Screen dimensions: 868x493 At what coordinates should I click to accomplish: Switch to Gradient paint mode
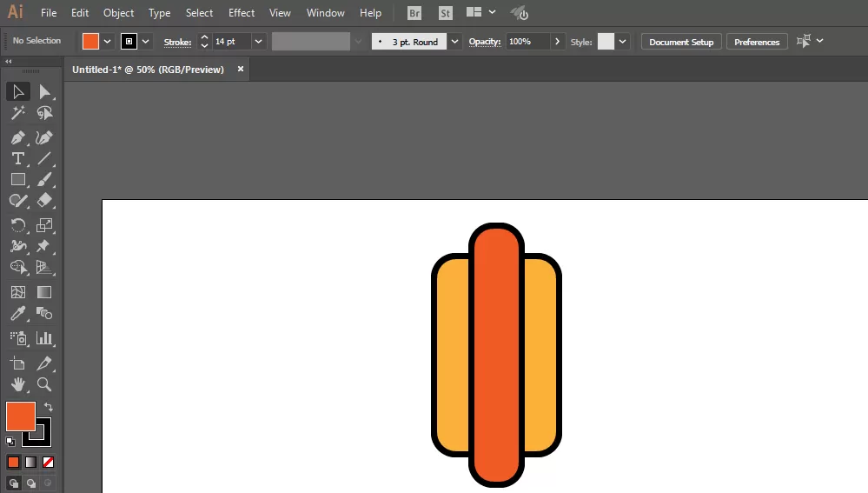31,462
